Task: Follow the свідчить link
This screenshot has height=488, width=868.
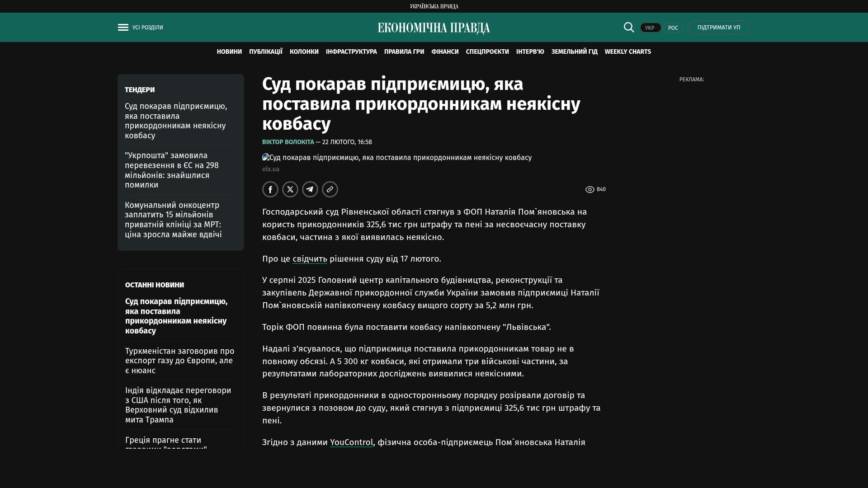Action: click(310, 259)
